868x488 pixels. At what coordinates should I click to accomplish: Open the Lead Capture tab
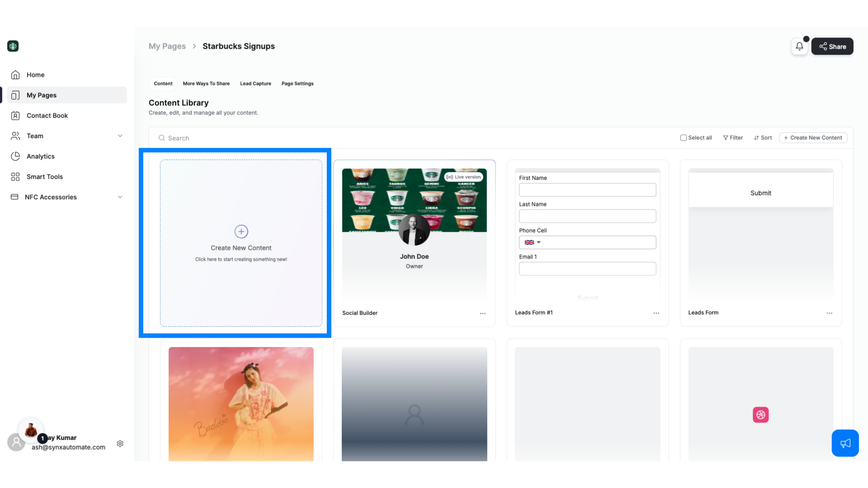pos(255,84)
